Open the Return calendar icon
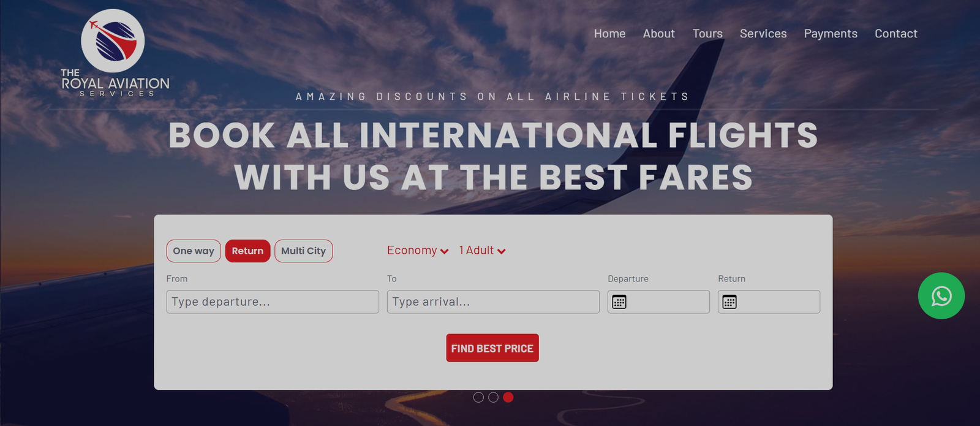980x426 pixels. point(729,302)
